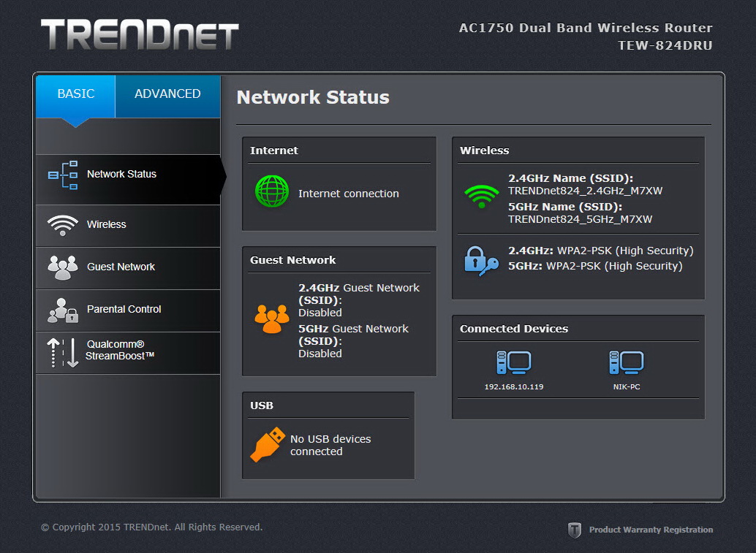Image resolution: width=756 pixels, height=553 pixels.
Task: Click the Guest Network panel heading
Action: (x=292, y=260)
